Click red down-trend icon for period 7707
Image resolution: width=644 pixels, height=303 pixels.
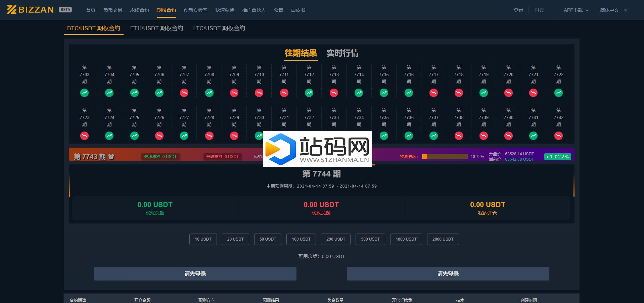coord(184,93)
